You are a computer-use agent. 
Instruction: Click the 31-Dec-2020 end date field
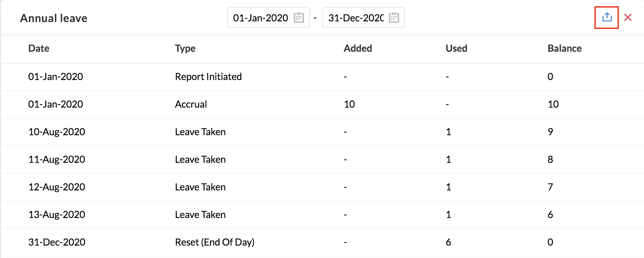355,18
